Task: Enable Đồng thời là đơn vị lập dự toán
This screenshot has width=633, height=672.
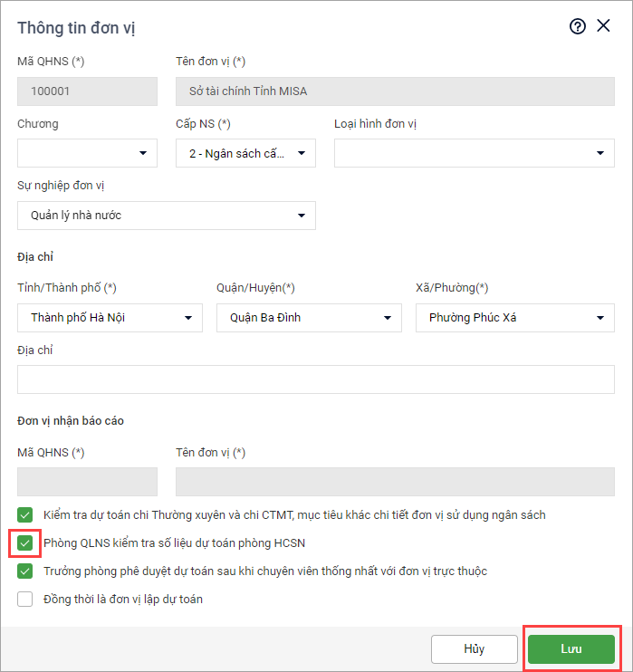Action: click(24, 599)
